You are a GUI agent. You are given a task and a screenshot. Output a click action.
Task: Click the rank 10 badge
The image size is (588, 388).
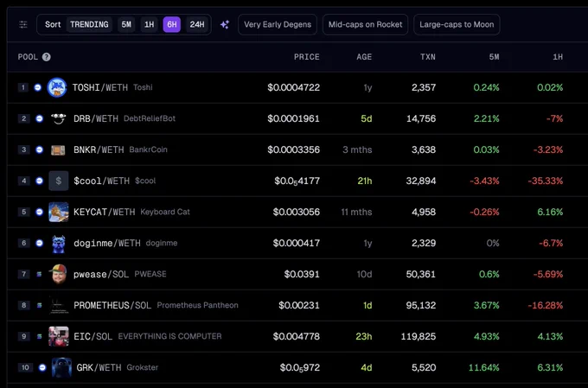coord(25,367)
